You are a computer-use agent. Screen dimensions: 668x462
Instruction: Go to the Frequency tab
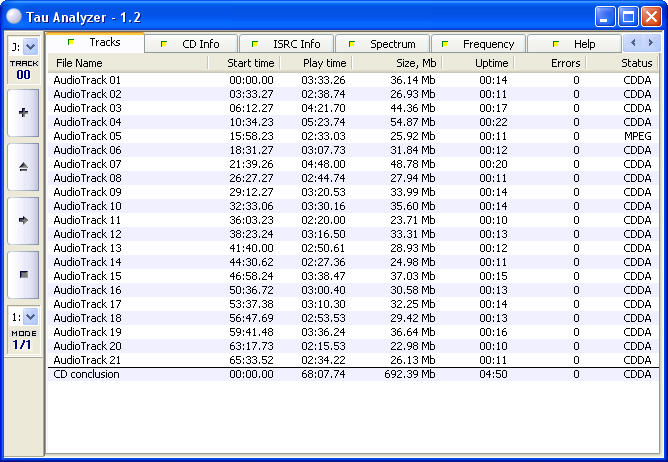[x=479, y=44]
